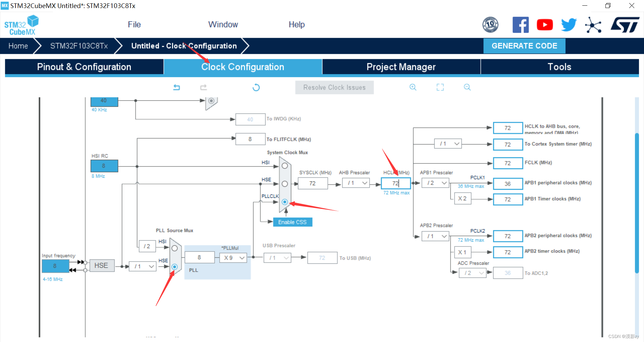
Task: Click the PLL input 8 value box
Action: (199, 258)
